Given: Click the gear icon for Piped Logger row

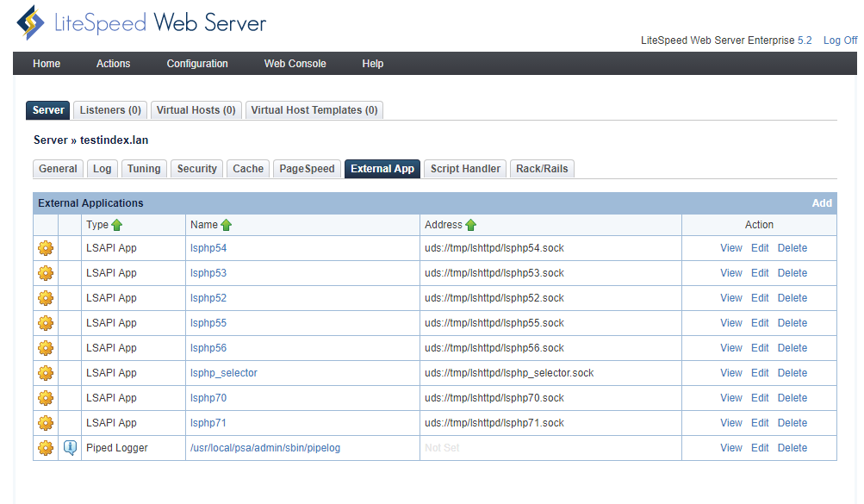Looking at the screenshot, I should pos(46,448).
